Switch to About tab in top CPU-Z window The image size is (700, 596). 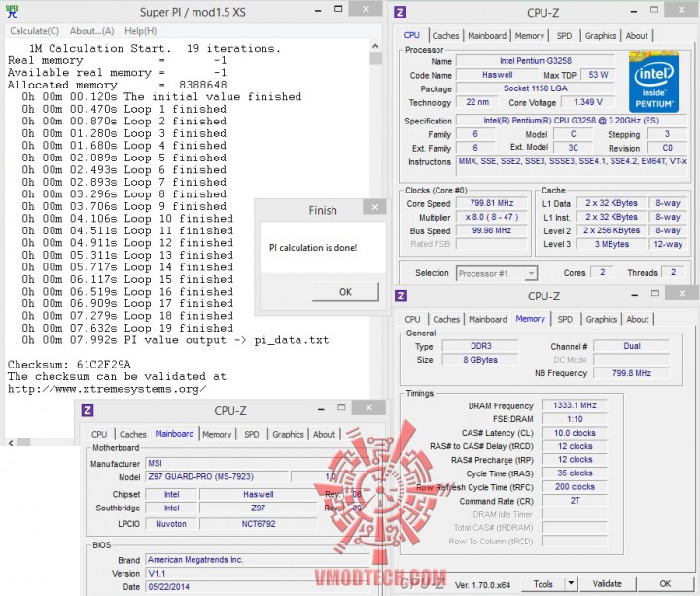coord(637,36)
